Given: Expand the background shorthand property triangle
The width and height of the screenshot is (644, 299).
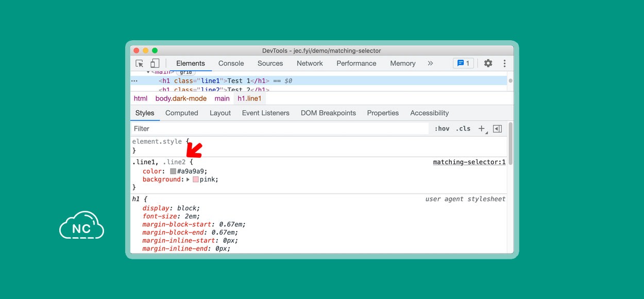Looking at the screenshot, I should (188, 179).
